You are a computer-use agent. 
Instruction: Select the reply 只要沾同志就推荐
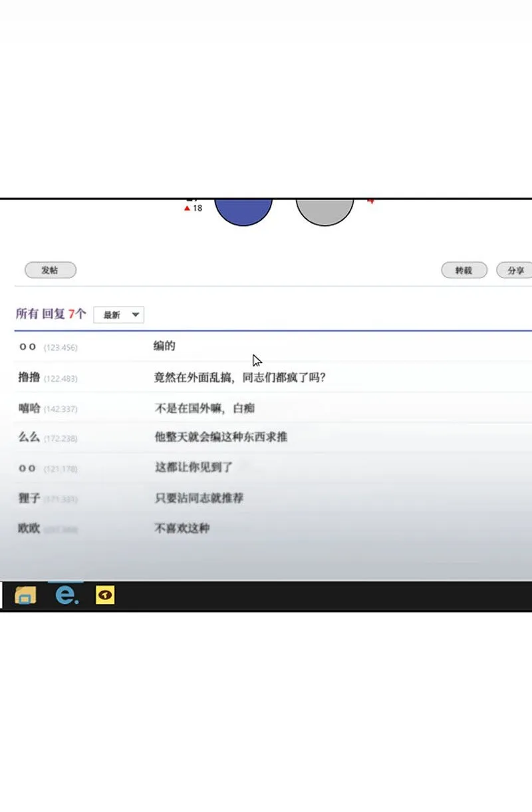(x=199, y=498)
